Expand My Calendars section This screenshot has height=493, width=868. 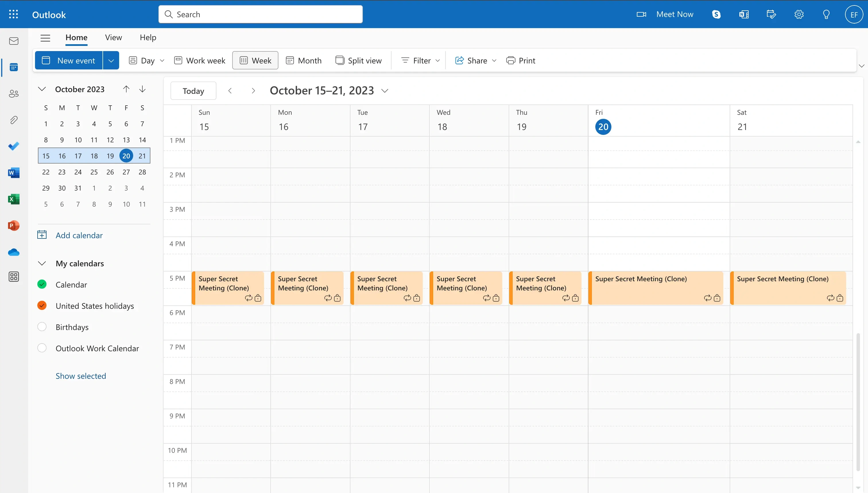pos(42,263)
